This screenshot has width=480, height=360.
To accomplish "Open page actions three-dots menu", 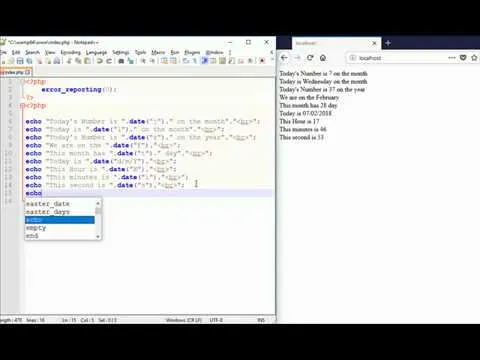I will pos(452,58).
